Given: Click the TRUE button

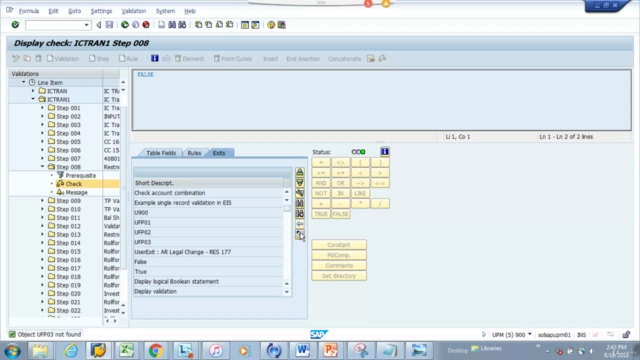Looking at the screenshot, I should coord(321,214).
